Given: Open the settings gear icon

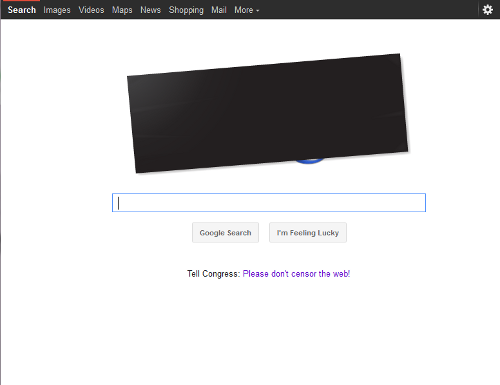Looking at the screenshot, I should tap(488, 10).
